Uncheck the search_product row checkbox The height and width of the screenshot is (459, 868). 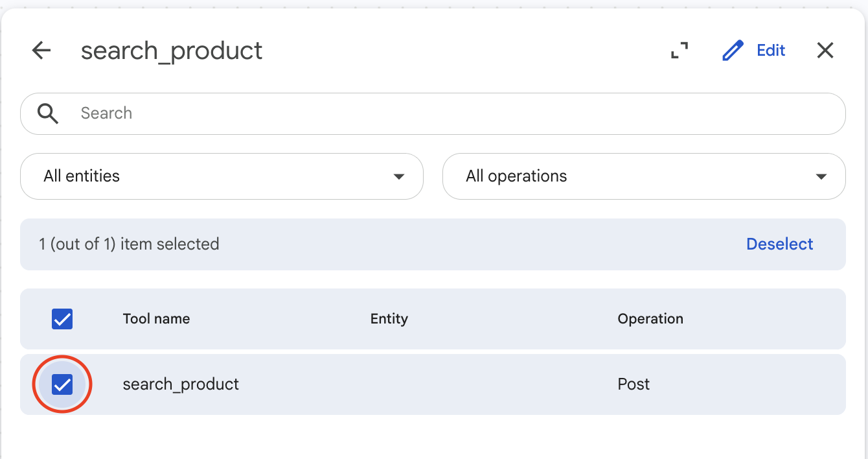(62, 384)
